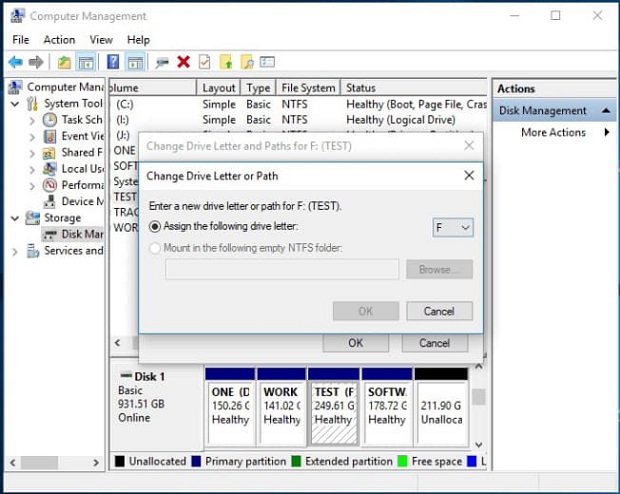Expand the Shared Folders tree node
The image size is (620, 494).
pos(32,153)
